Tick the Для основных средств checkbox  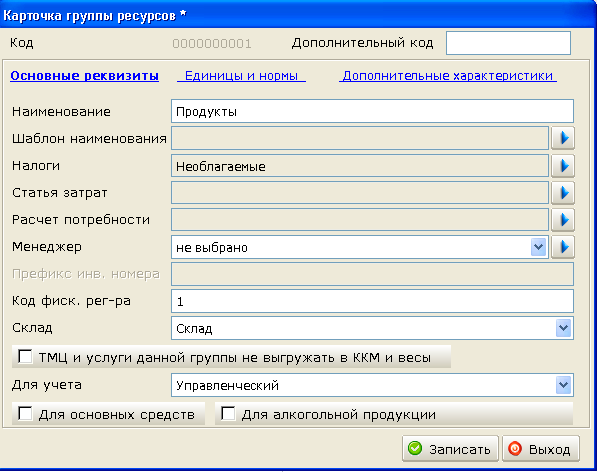point(25,413)
